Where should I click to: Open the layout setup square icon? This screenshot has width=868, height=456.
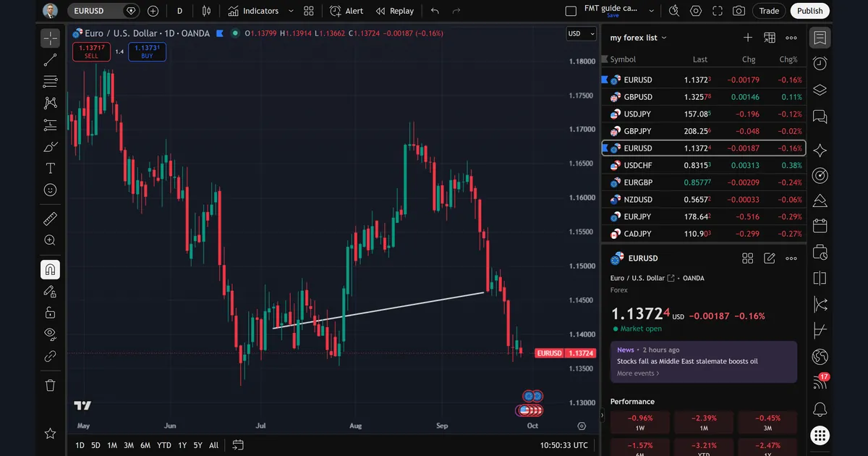click(571, 11)
